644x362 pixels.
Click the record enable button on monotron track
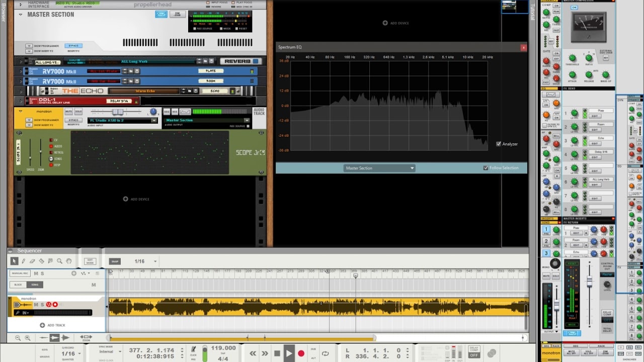(x=55, y=304)
